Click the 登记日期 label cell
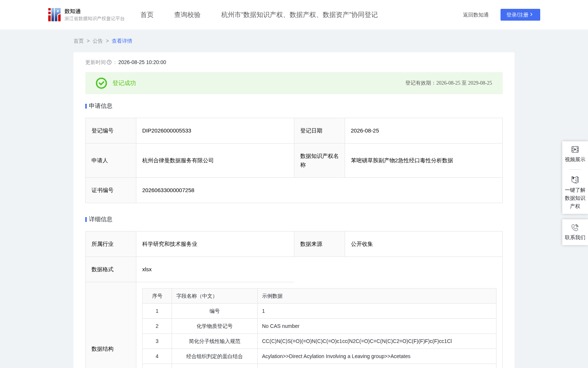Screen dimensions: 588x368 [319, 131]
